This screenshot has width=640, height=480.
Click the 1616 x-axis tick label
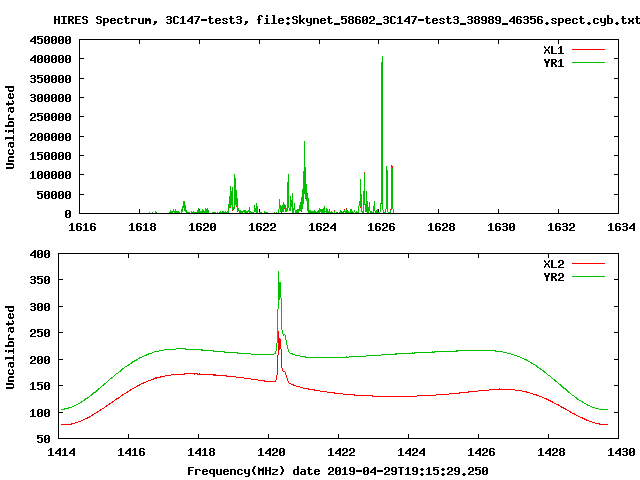coord(82,227)
